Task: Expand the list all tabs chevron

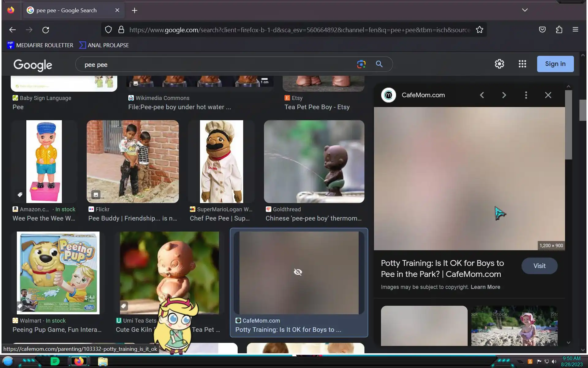Action: coord(525,10)
